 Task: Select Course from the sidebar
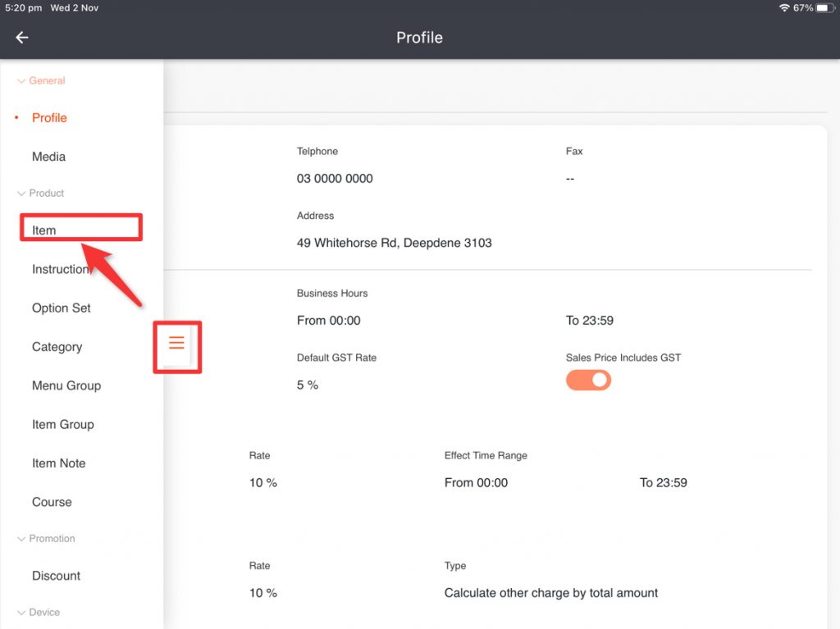(x=52, y=502)
